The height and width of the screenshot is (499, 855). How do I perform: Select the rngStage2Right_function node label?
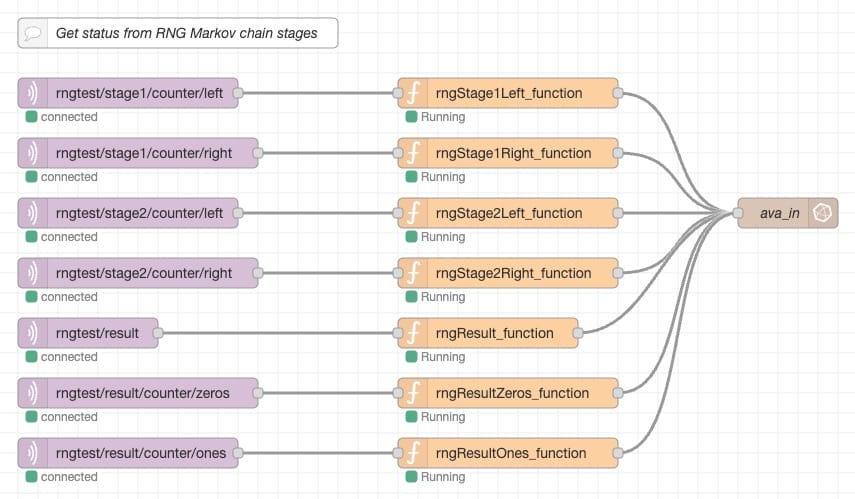(x=513, y=273)
